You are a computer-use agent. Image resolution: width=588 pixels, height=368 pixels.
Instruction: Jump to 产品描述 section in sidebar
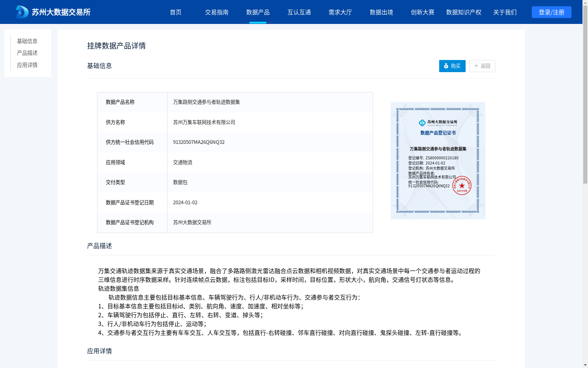pos(27,53)
